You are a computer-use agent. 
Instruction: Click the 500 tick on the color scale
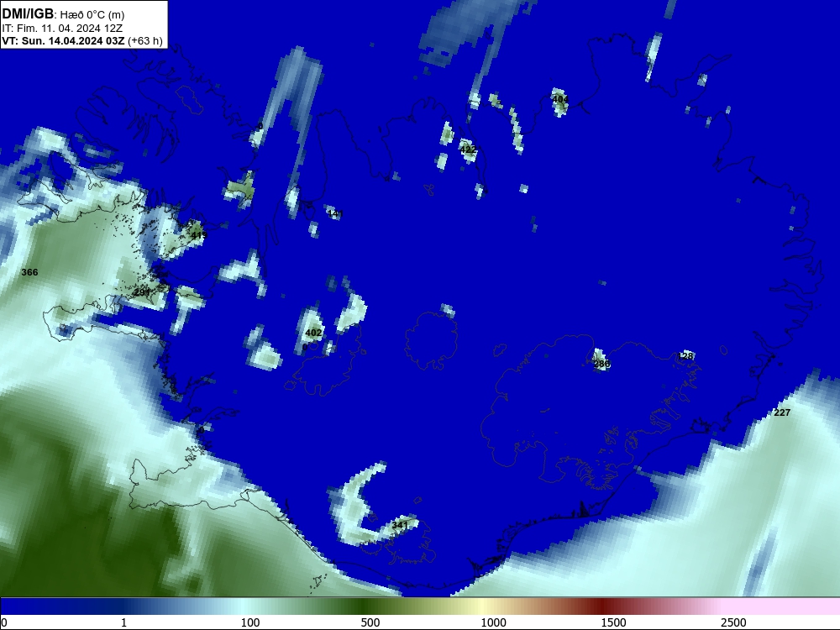370,622
